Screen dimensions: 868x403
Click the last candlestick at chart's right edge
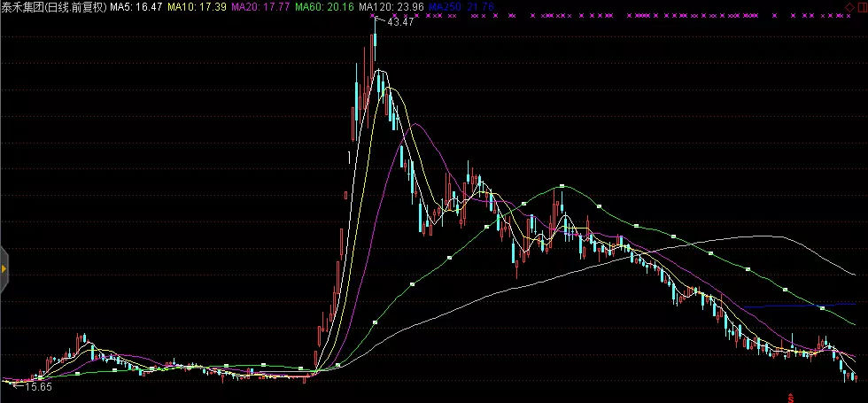(856, 378)
